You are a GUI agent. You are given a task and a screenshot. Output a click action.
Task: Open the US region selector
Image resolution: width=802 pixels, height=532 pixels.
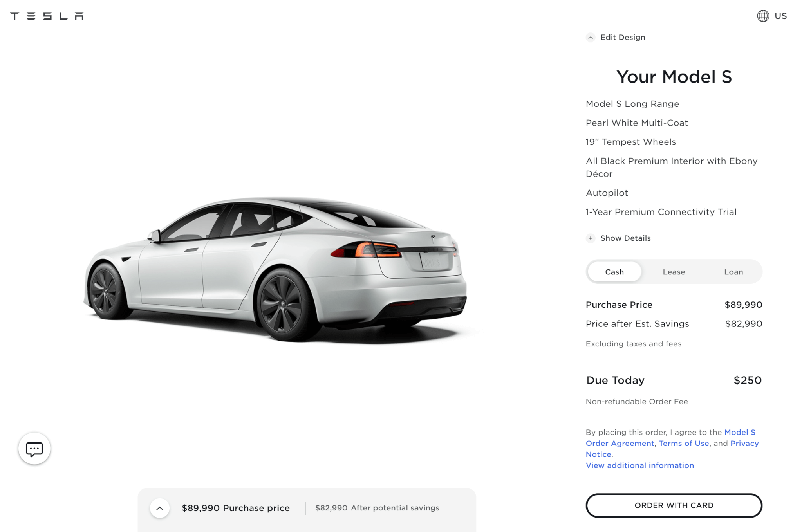[780, 16]
